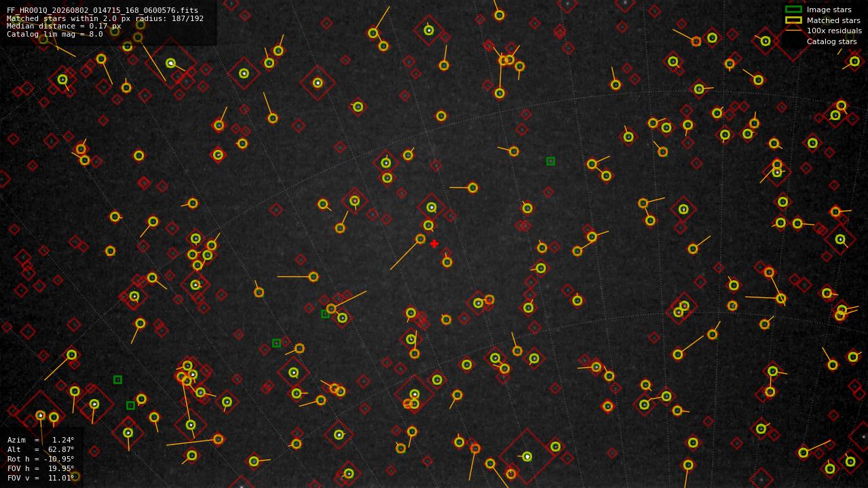Click the yellow Matched stars legend square

pyautogui.click(x=793, y=20)
